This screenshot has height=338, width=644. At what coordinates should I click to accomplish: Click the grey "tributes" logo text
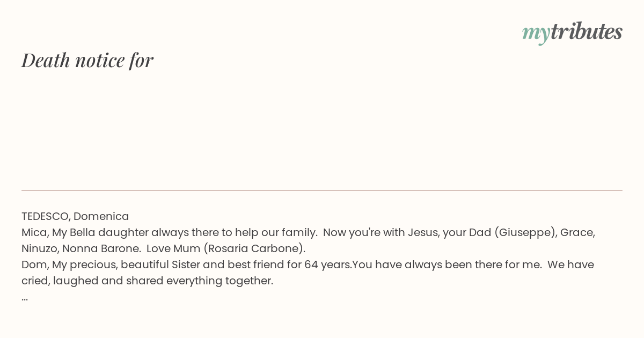click(587, 31)
